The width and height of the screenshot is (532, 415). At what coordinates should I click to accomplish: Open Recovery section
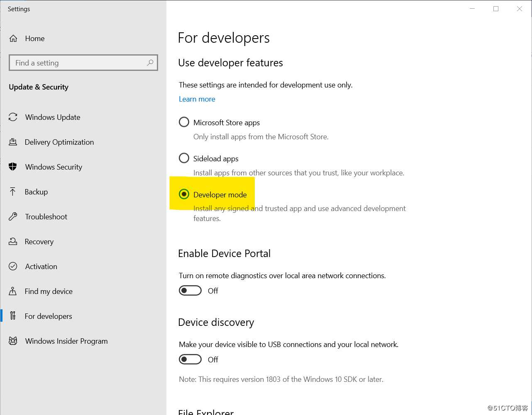pyautogui.click(x=83, y=242)
